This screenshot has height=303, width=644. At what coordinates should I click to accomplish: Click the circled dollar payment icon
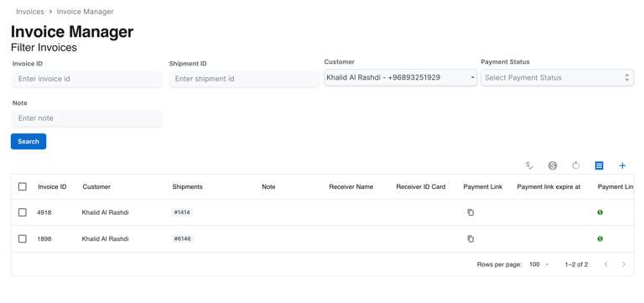(x=553, y=165)
